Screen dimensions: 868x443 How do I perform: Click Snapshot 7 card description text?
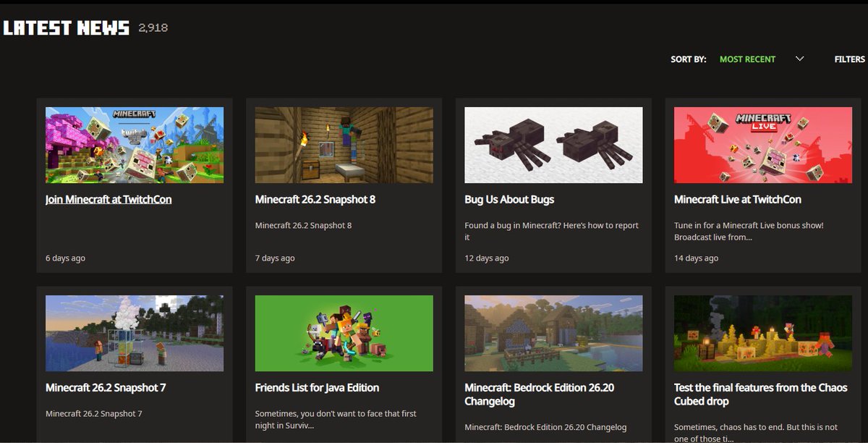pyautogui.click(x=93, y=414)
